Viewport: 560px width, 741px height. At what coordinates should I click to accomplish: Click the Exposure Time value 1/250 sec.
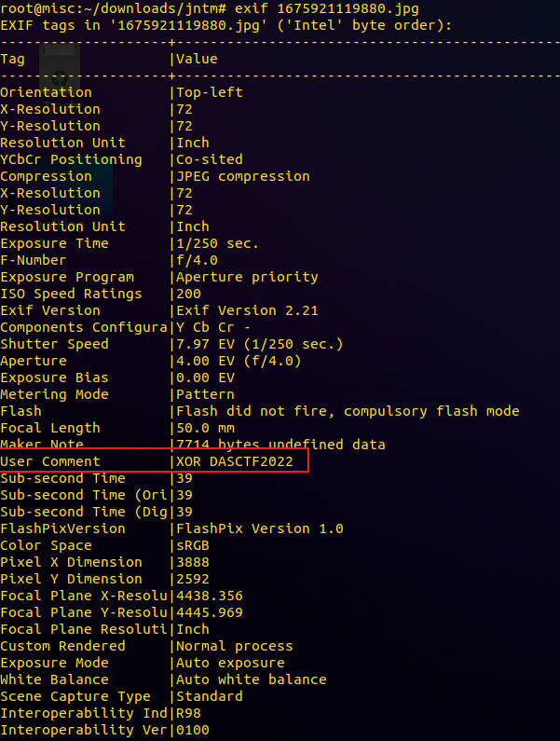pos(218,243)
